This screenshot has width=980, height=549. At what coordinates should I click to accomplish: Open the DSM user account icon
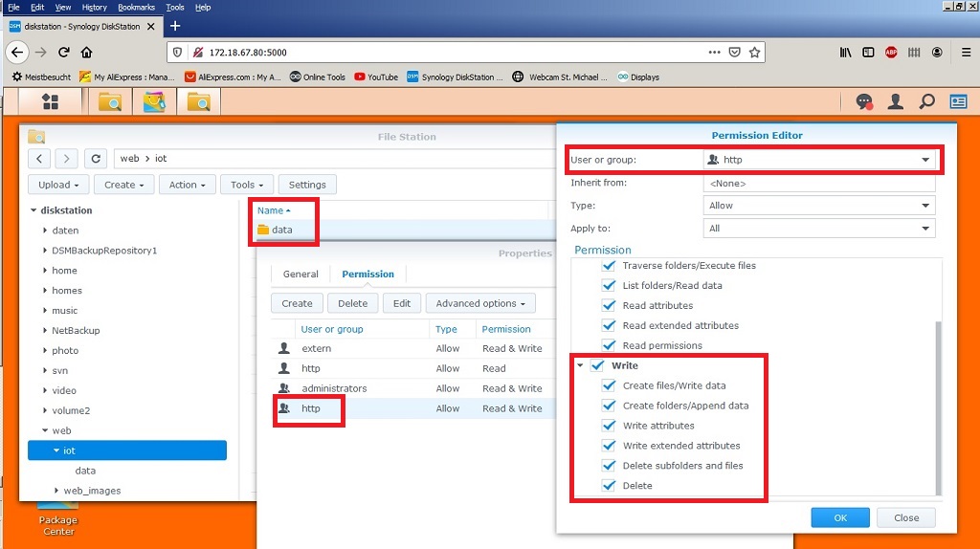click(896, 101)
